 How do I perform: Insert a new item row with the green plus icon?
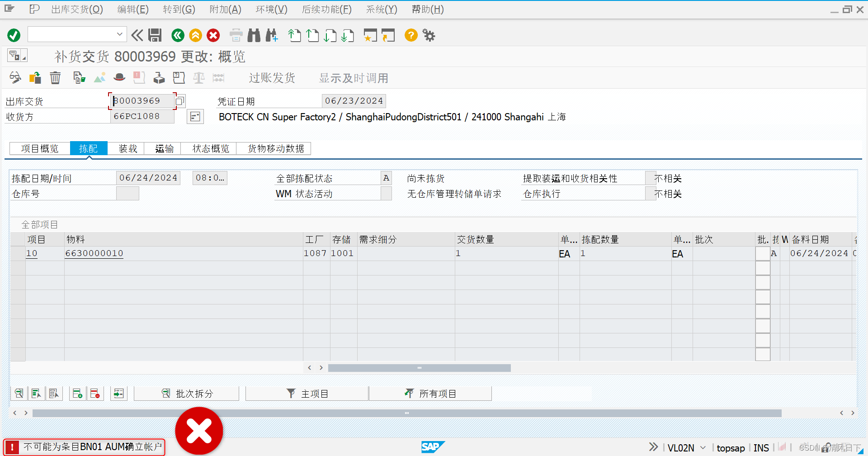point(77,393)
